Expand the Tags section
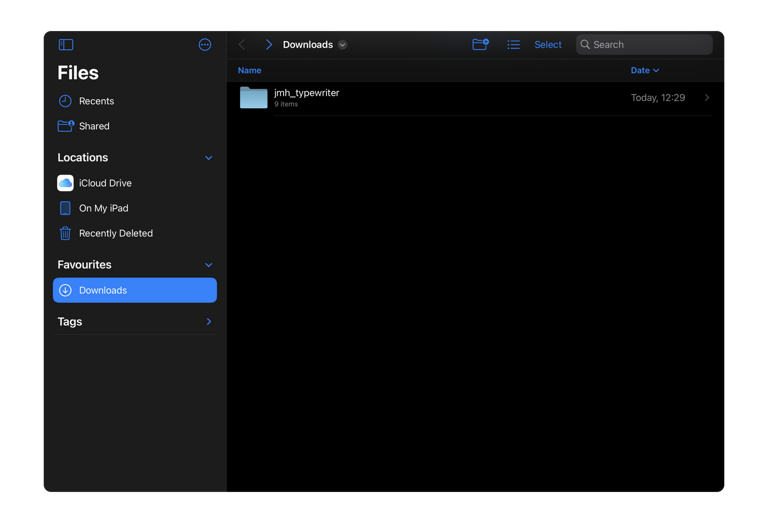Image resolution: width=768 pixels, height=523 pixels. (209, 322)
